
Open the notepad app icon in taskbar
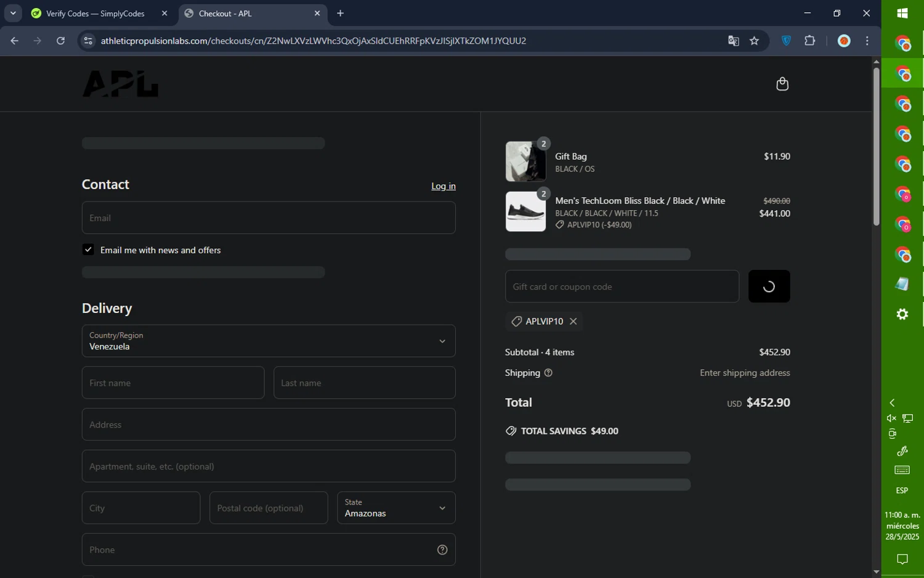(902, 284)
